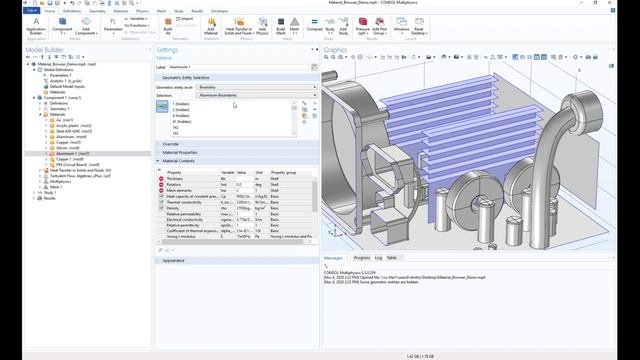Click the Label input field

click(238, 67)
